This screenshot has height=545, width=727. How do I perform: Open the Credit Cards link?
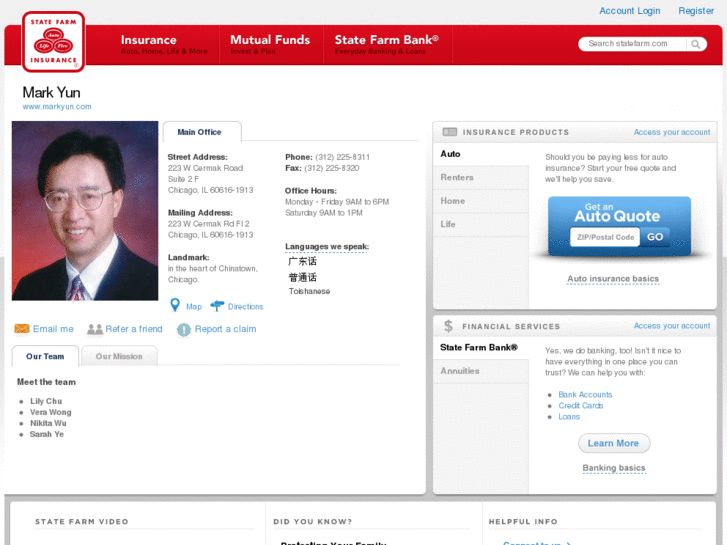point(580,406)
